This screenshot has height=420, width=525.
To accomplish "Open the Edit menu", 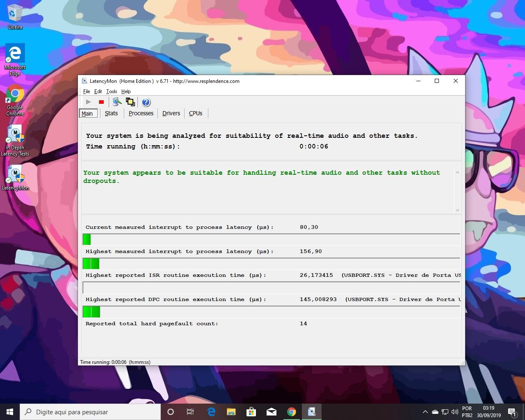I will pyautogui.click(x=98, y=91).
